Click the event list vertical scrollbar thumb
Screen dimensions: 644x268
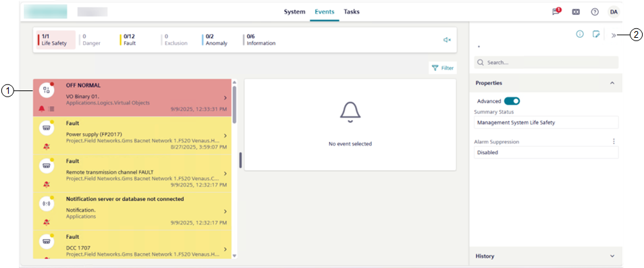(x=234, y=104)
